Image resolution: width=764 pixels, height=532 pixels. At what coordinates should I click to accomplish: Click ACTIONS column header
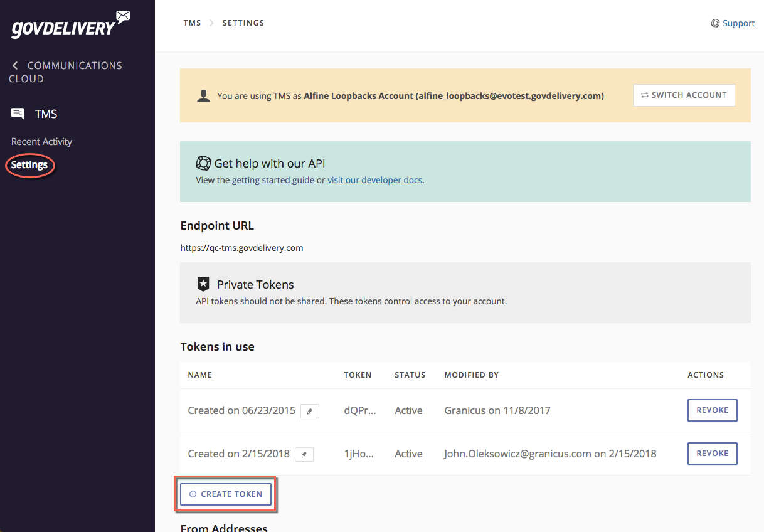click(706, 375)
